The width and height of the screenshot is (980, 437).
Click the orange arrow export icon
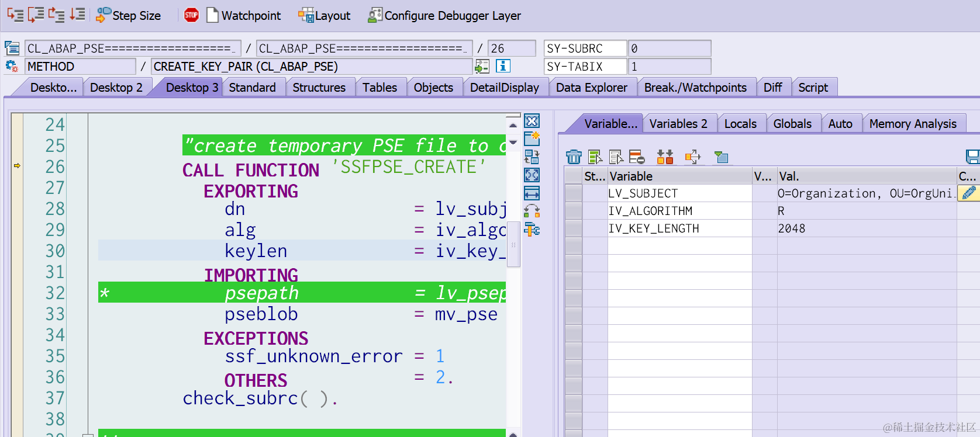coord(692,157)
